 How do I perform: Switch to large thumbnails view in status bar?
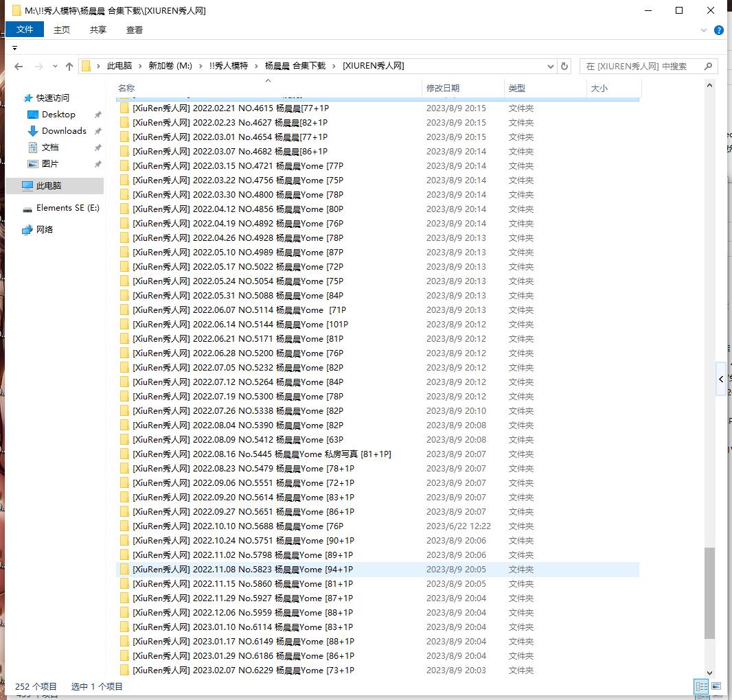[716, 686]
